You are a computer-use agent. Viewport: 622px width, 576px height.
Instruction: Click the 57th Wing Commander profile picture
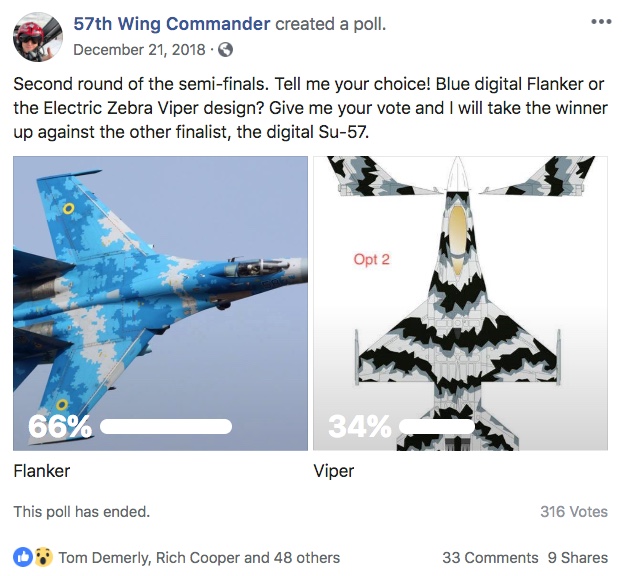[x=38, y=37]
